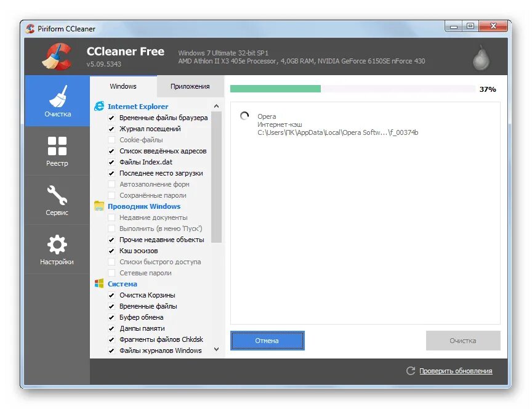Close the Piriform CCleaner window
The height and width of the screenshot is (409, 532).
coord(493,26)
